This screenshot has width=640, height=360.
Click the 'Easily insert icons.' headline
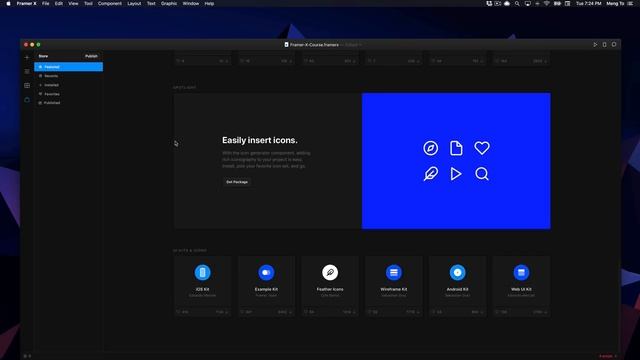260,140
